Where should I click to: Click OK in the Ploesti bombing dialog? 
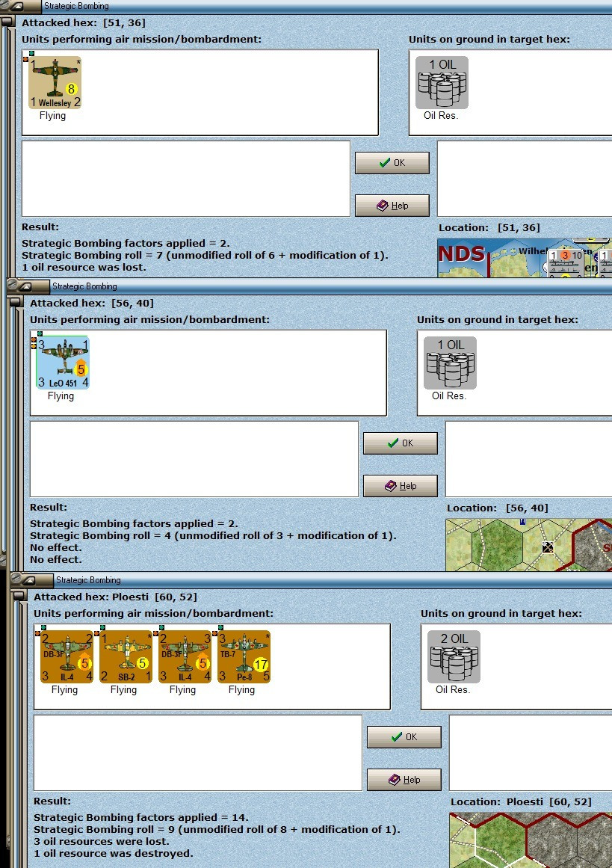(404, 737)
